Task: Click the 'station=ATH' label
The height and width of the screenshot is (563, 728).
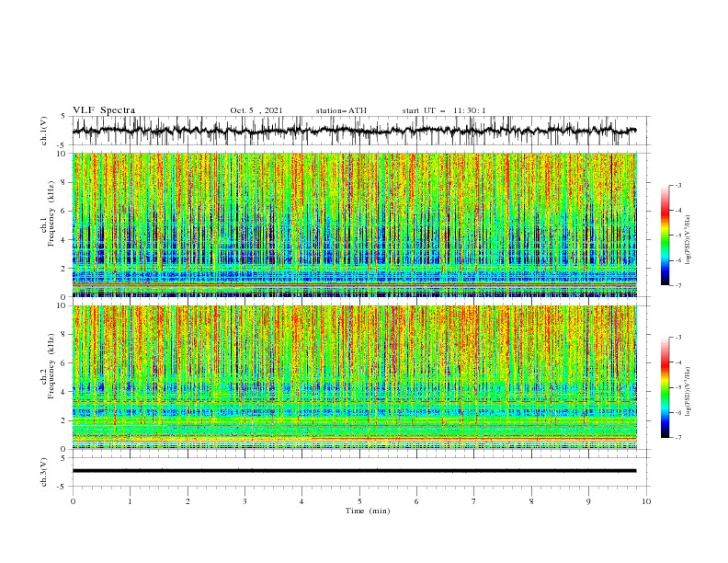Action: click(x=341, y=110)
